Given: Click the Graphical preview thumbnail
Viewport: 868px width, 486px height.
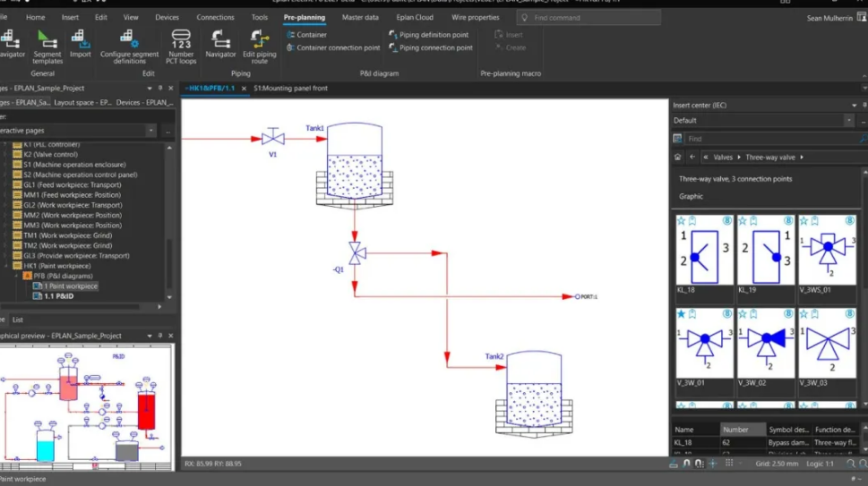Looking at the screenshot, I should click(86, 407).
